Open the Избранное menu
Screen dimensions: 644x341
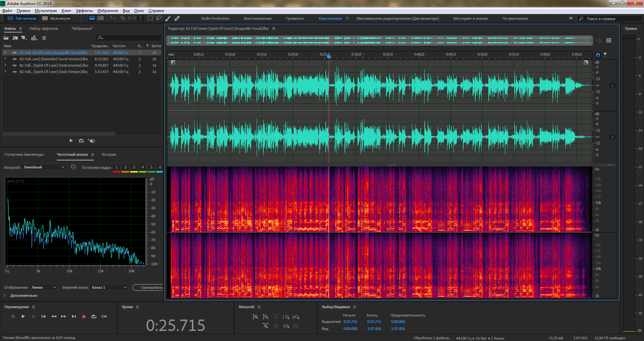point(108,11)
